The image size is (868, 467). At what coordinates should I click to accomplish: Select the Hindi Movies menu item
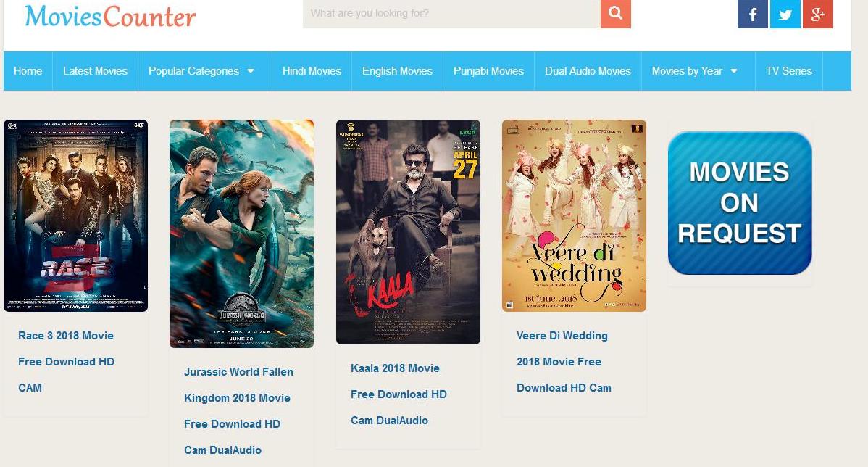tap(312, 71)
